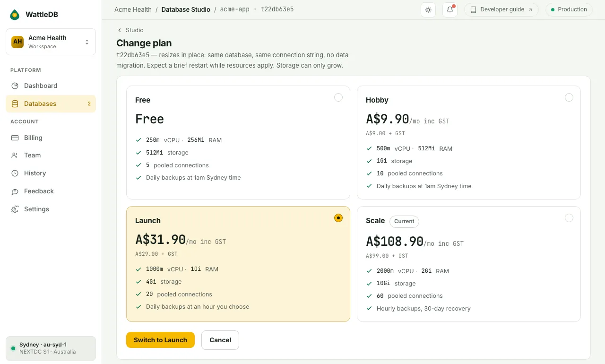The image size is (605, 364).
Task: Click 'Daily backups at an hour you choose'
Action: (198, 307)
